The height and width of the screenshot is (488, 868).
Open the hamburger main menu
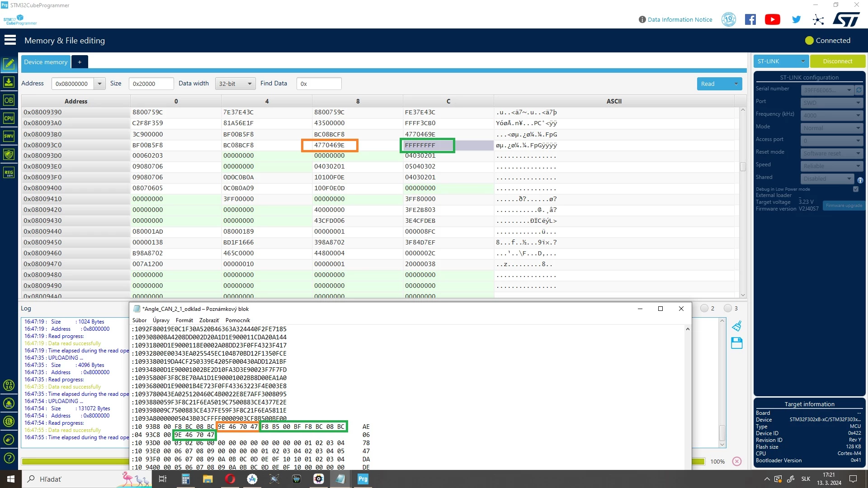(10, 40)
